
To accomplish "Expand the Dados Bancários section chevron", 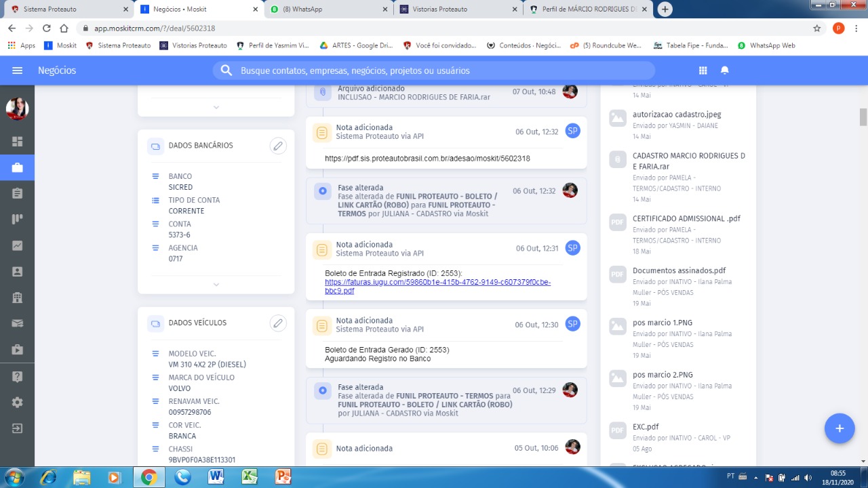I will 216,285.
